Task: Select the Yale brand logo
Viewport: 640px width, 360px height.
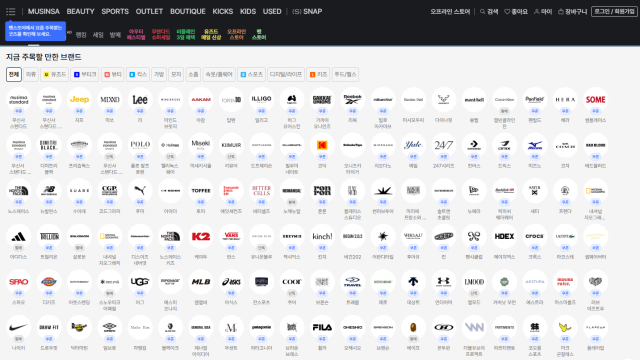Action: pos(413,145)
